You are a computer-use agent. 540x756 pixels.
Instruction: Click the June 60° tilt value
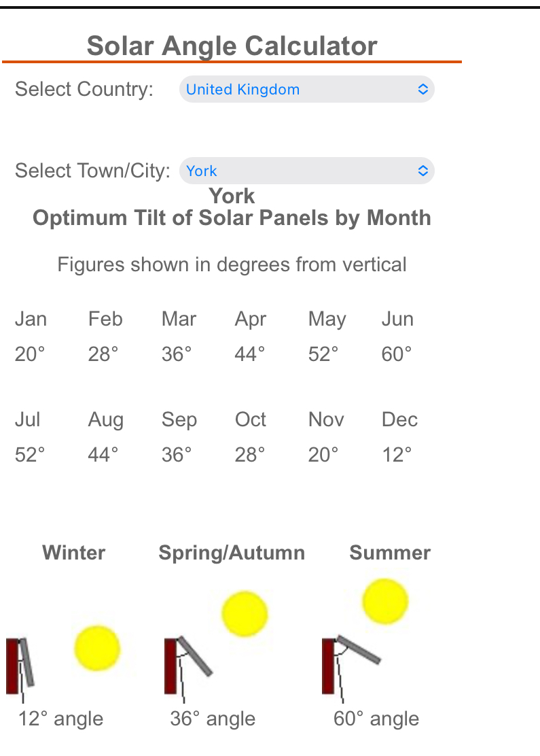coord(397,354)
